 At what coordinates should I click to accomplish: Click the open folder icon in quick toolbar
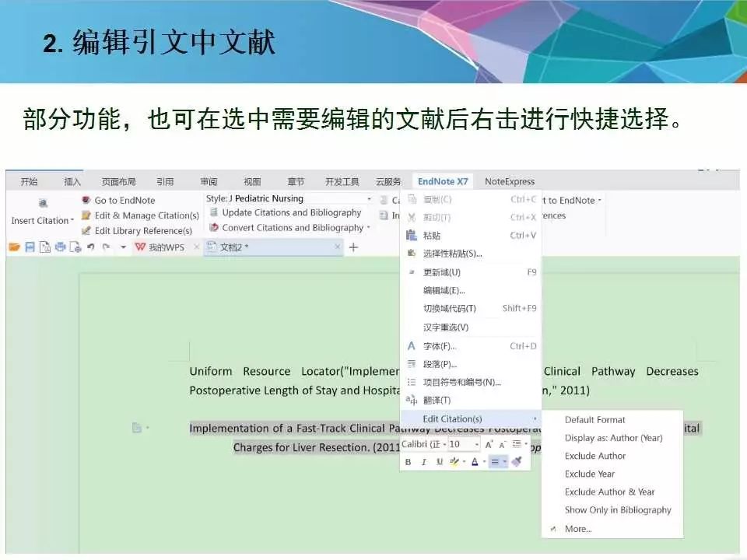14,247
